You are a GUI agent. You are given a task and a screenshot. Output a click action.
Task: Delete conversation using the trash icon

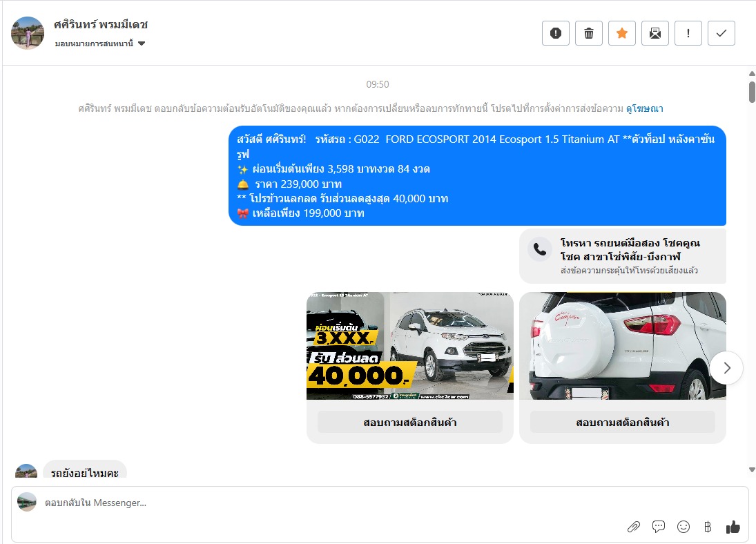(589, 33)
